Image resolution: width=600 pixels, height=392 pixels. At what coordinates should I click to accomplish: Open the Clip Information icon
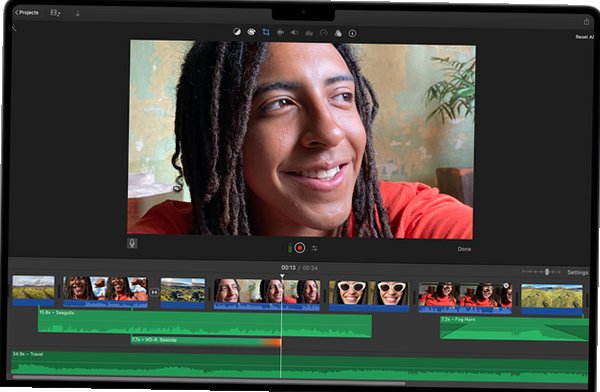[352, 34]
